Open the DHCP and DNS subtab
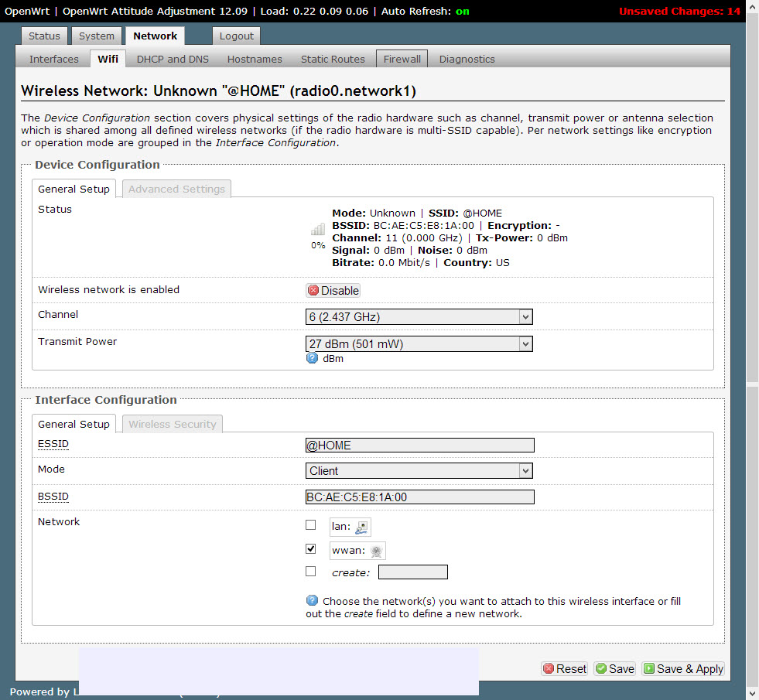759x700 pixels. [x=173, y=59]
